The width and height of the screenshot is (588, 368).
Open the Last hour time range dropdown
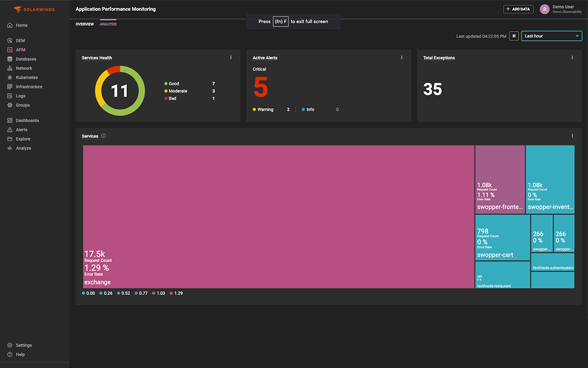pyautogui.click(x=551, y=36)
